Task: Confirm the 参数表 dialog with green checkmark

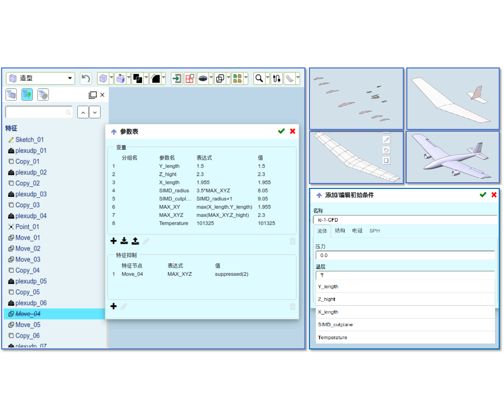Action: tap(281, 131)
